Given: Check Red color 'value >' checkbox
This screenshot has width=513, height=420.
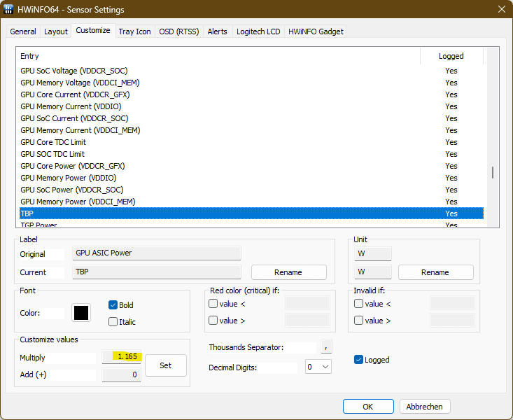Looking at the screenshot, I should (x=213, y=320).
